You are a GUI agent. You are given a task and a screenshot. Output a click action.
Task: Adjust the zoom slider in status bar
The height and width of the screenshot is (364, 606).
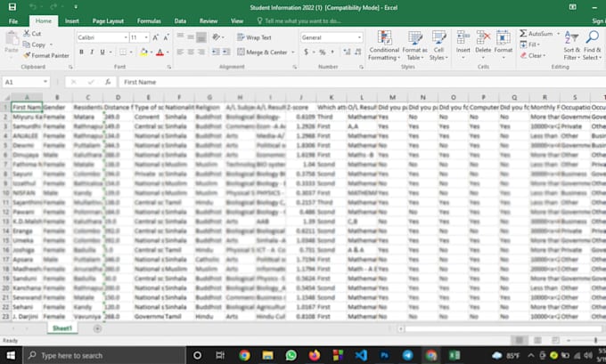tap(595, 340)
